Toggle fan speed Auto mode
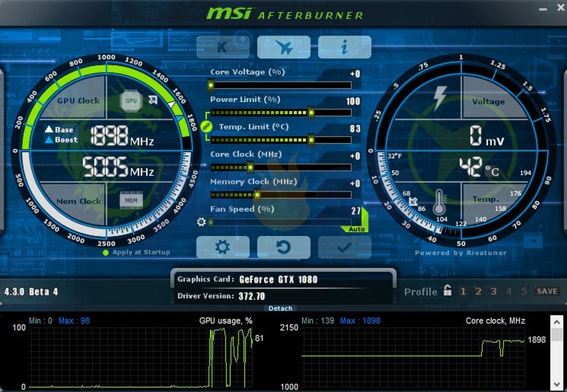The width and height of the screenshot is (567, 392). (x=357, y=229)
